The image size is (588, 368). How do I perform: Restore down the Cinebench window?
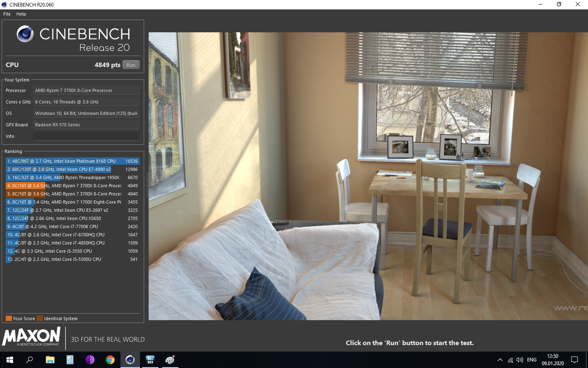point(559,4)
